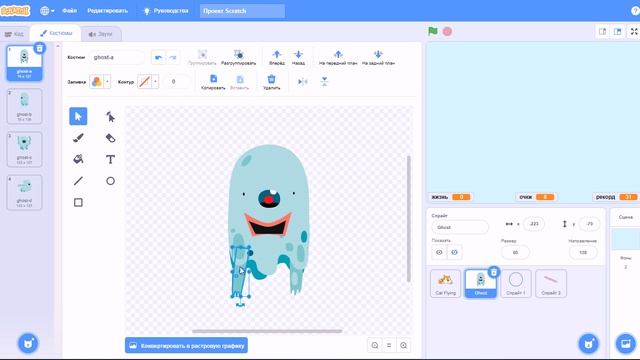Click the Ungroup icon
The image size is (640, 360).
tap(238, 54)
